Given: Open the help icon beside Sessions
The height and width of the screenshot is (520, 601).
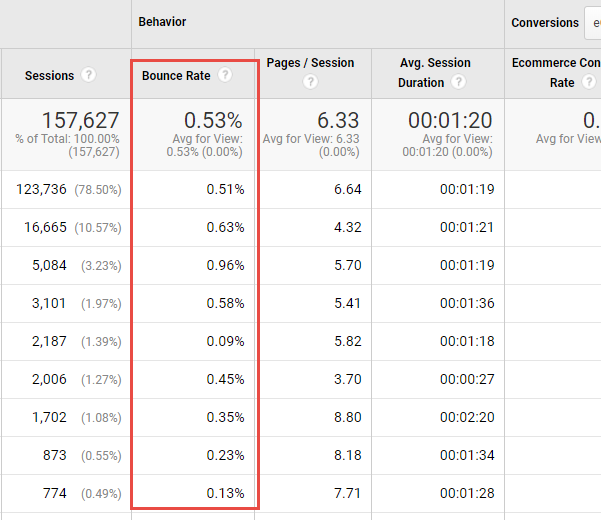Looking at the screenshot, I should pyautogui.click(x=89, y=75).
